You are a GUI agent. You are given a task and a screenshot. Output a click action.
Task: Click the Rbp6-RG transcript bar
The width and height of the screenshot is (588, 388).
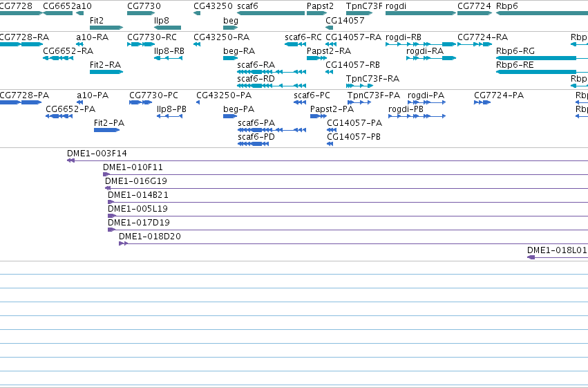[x=542, y=58]
